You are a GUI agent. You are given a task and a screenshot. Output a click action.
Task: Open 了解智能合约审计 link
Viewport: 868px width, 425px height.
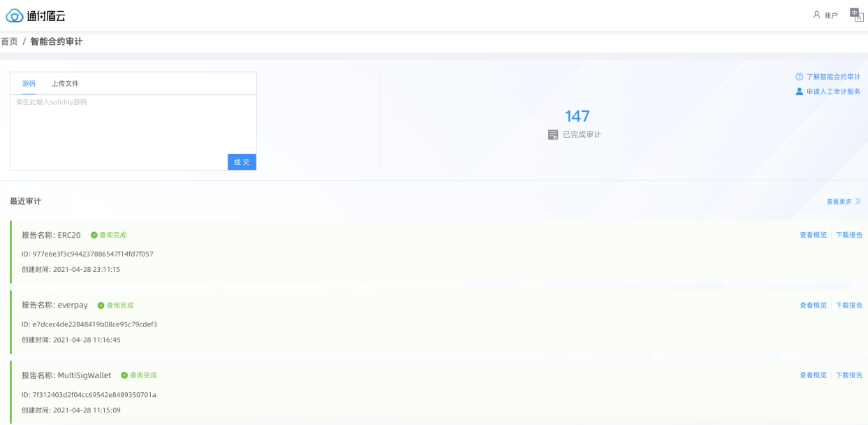(833, 77)
